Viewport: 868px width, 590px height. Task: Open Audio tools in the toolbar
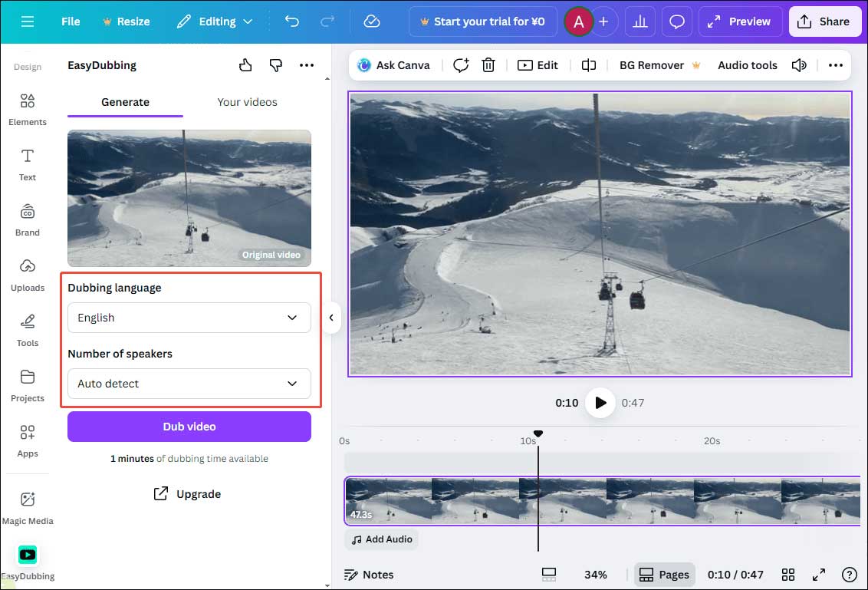pos(747,65)
